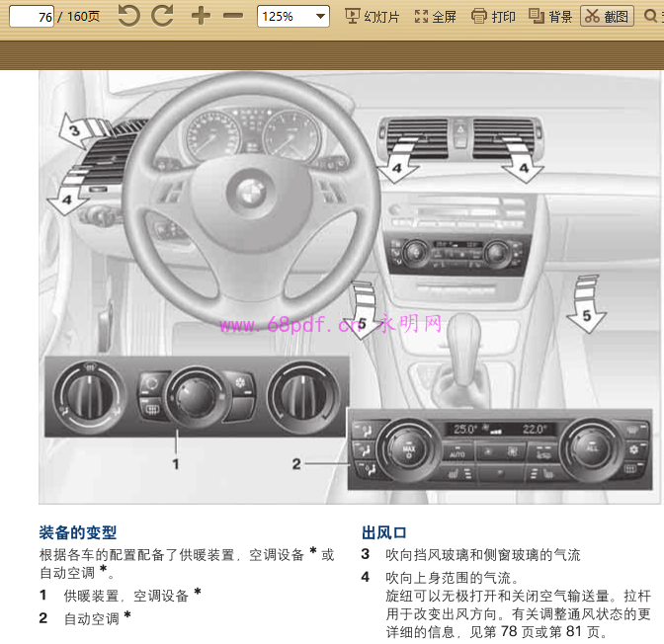Select the heading 出风口
Image resolution: width=664 pixels, height=644 pixels.
[384, 532]
